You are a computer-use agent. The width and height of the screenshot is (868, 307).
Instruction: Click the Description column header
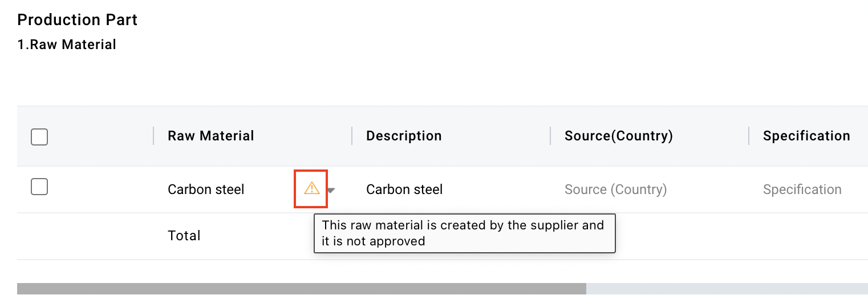point(404,136)
